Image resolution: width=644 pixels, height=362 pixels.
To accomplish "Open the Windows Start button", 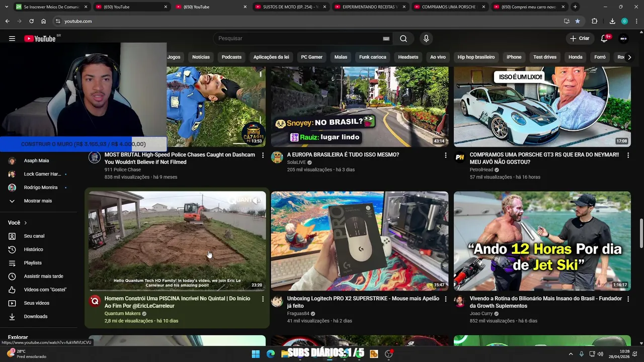I will point(256,354).
